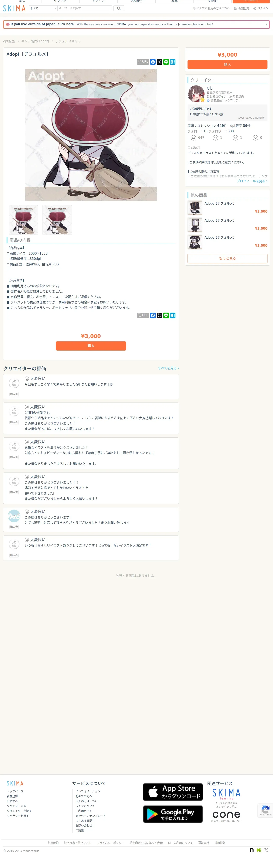This screenshot has height=868, width=273.
Task: Open 利用規約 link at page bottom
Action: tap(53, 843)
